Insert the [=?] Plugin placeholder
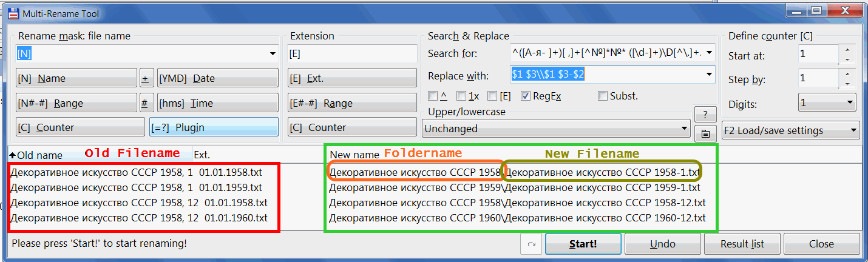868x262 pixels. (214, 127)
